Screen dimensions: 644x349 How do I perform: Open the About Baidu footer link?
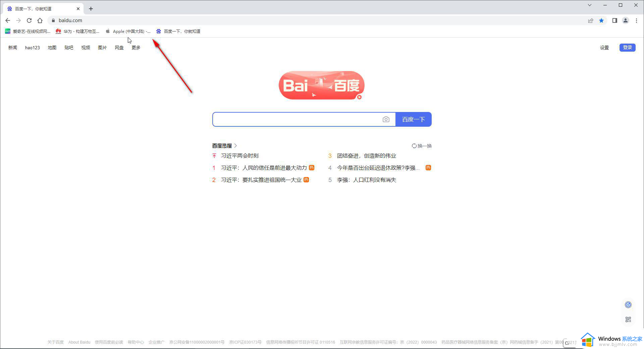click(79, 342)
